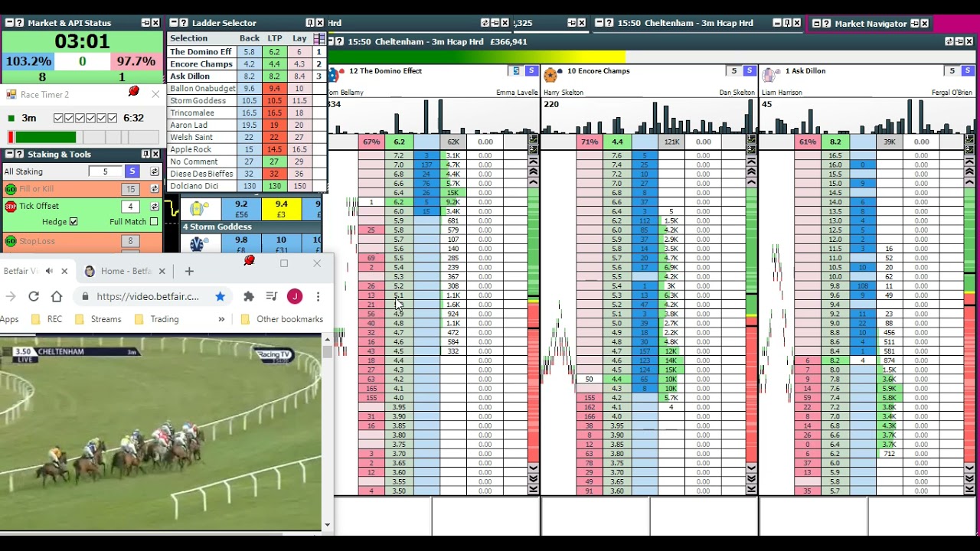
Task: Bookmark this page with star icon
Action: tap(220, 296)
